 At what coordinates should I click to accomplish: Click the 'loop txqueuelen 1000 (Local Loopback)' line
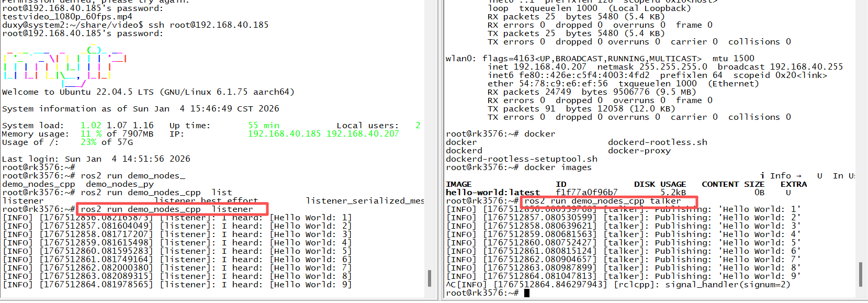pyautogui.click(x=590, y=8)
